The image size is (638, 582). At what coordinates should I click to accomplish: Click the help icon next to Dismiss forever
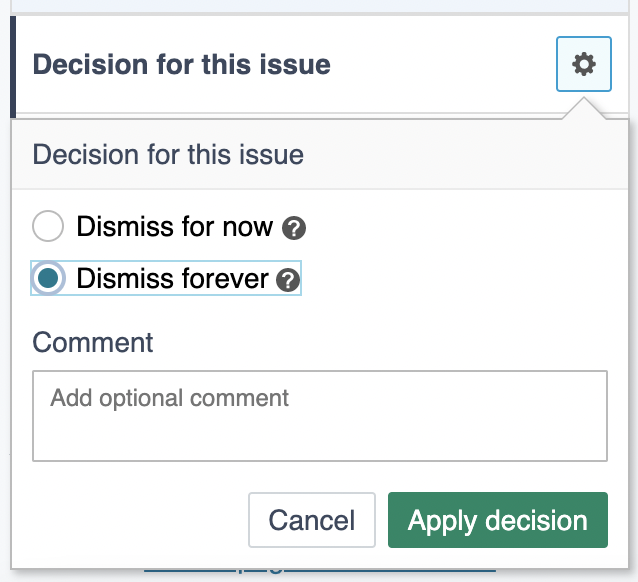(288, 280)
